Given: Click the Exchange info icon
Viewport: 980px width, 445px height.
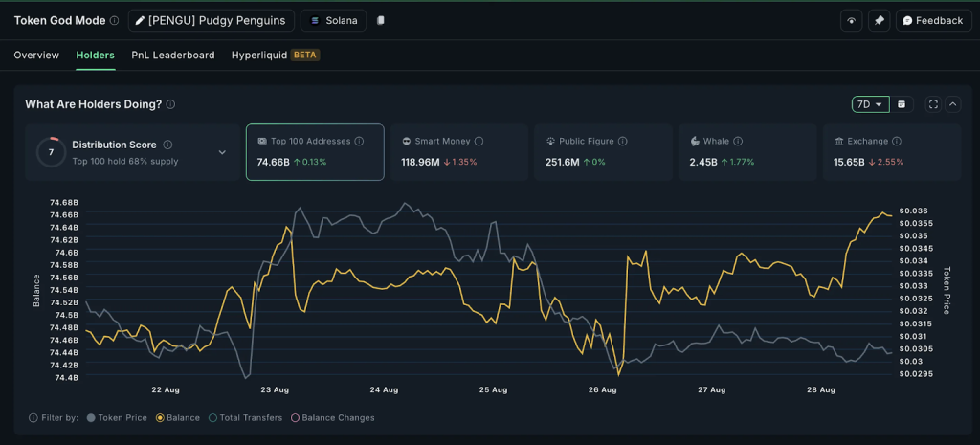Looking at the screenshot, I should coord(897,142).
